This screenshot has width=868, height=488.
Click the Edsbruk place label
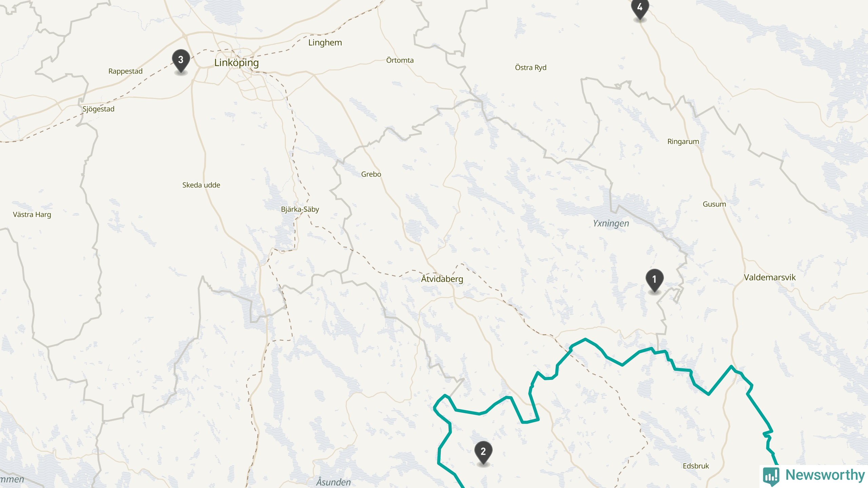(x=696, y=466)
